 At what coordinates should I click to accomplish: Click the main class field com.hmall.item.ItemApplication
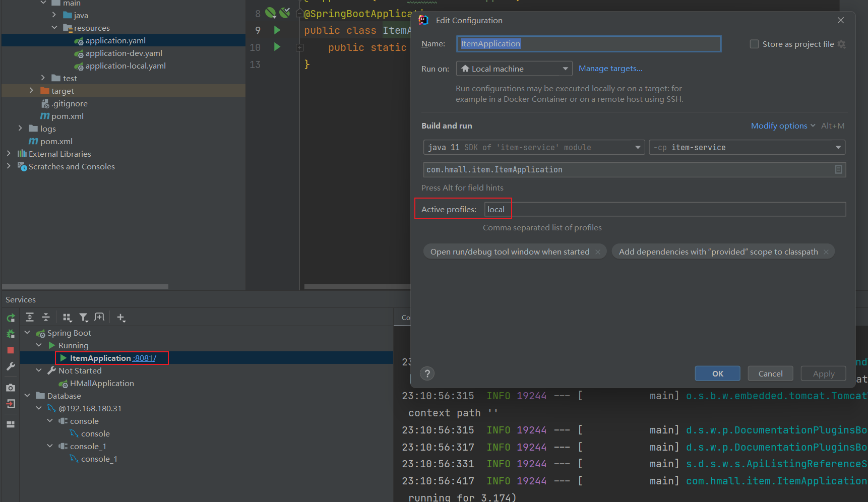[635, 170]
